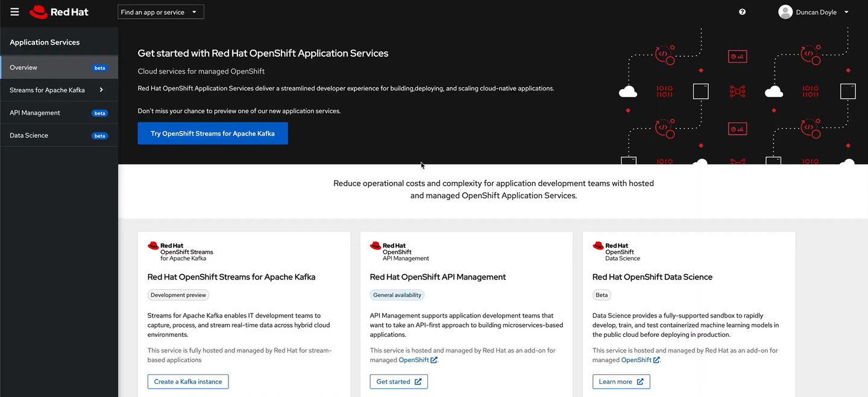The height and width of the screenshot is (397, 868).
Task: Click the OpenShift Data Science card logo
Action: pyautogui.click(x=617, y=251)
